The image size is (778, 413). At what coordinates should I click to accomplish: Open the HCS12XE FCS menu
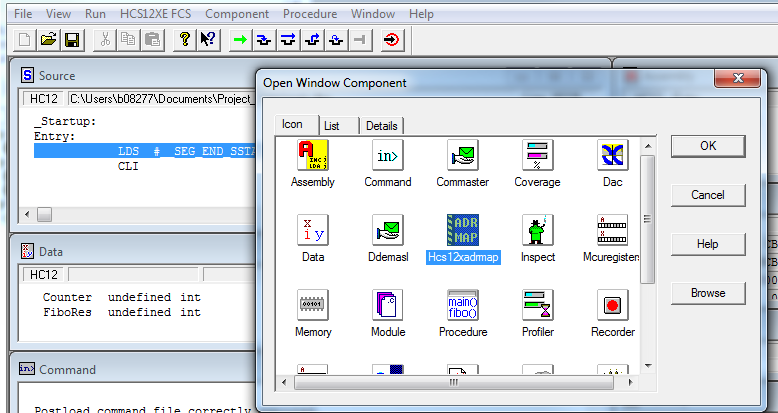(x=155, y=14)
